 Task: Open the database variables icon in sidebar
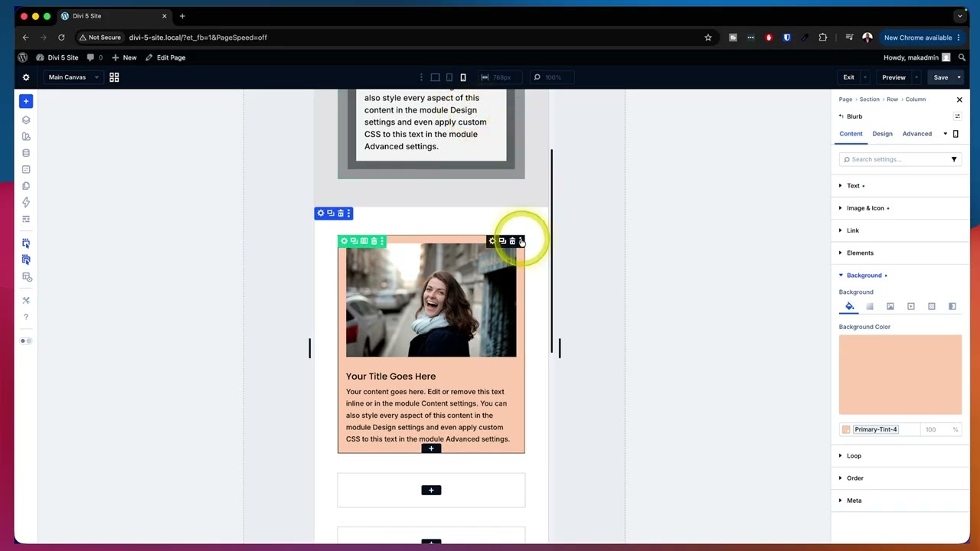click(x=26, y=153)
